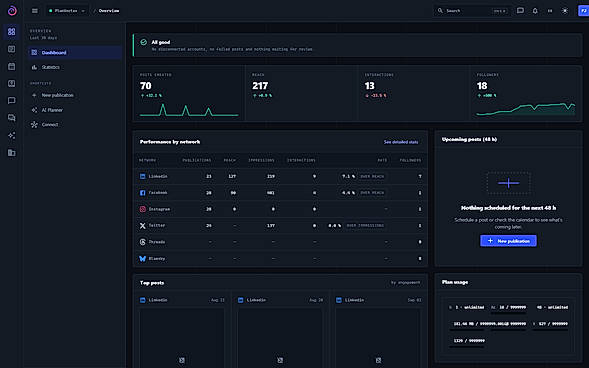Click the Bluesky butterfly icon
This screenshot has width=589, height=368.
click(x=143, y=259)
